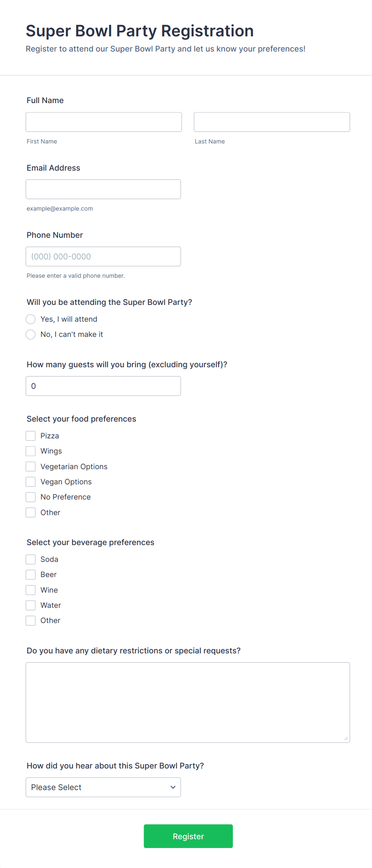Select Water as a beverage preference

tap(30, 605)
